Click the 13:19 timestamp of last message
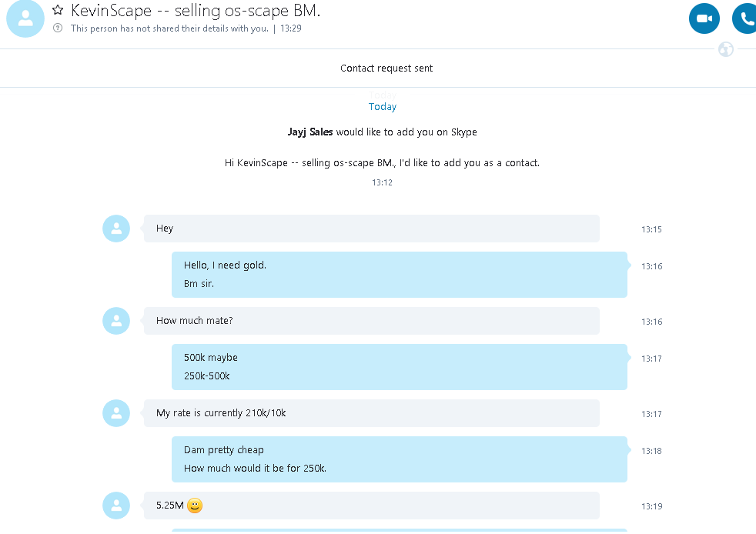Image resolution: width=756 pixels, height=534 pixels. point(652,506)
